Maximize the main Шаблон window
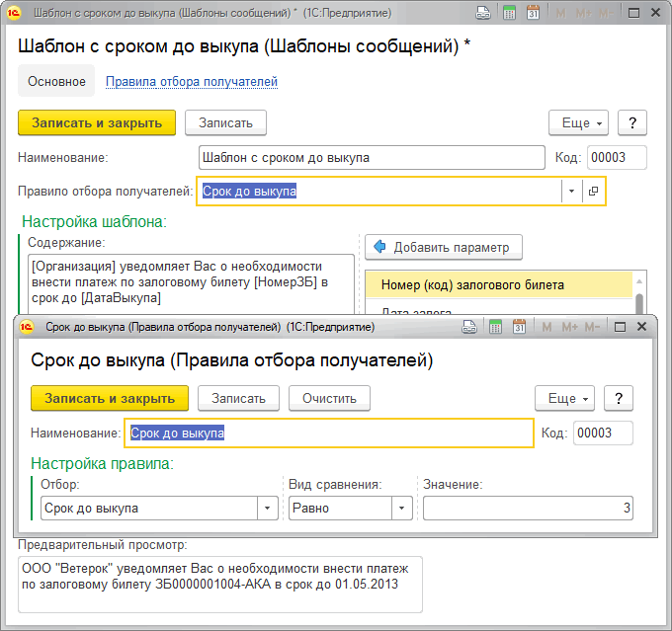 pyautogui.click(x=633, y=13)
